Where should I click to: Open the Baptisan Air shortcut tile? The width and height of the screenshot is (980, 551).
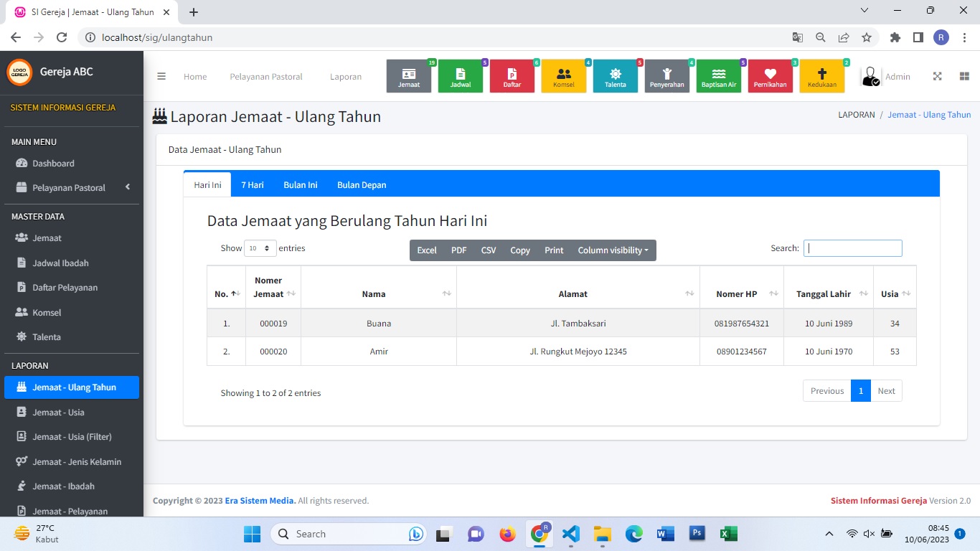pyautogui.click(x=719, y=76)
